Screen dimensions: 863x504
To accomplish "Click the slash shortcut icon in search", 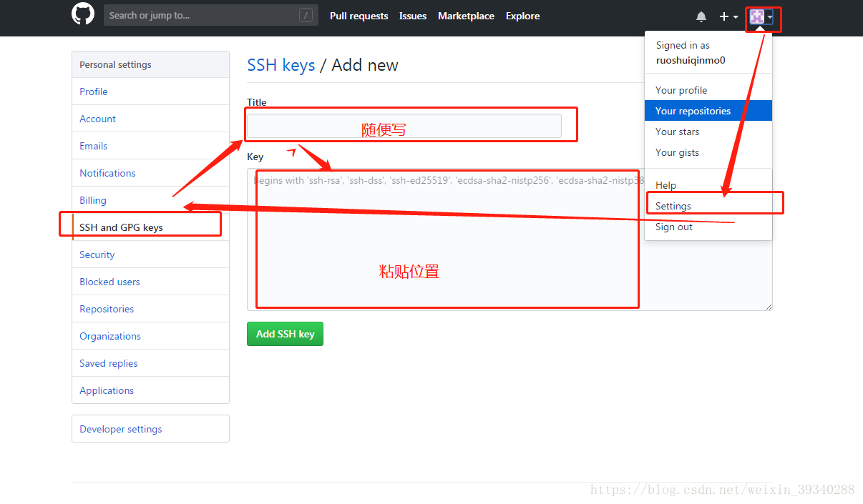I will 306,15.
